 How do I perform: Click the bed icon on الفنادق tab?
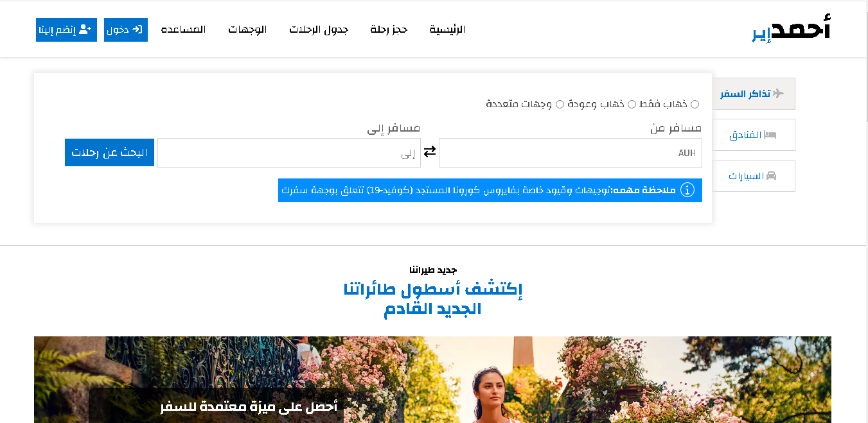(x=770, y=135)
